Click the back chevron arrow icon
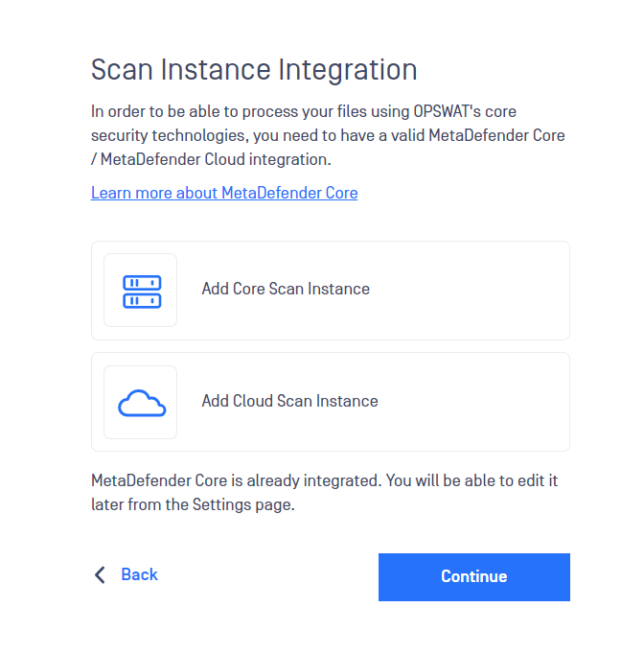 point(100,574)
